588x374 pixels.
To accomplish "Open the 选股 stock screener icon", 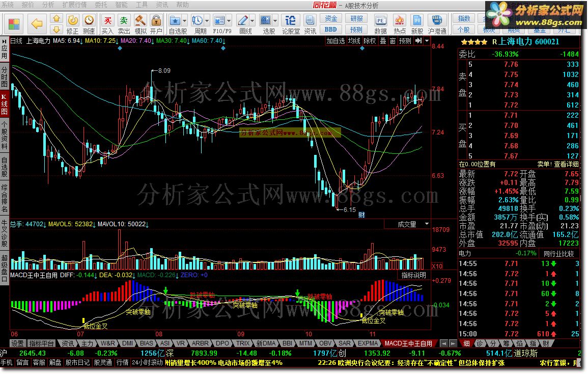I will coord(266,20).
